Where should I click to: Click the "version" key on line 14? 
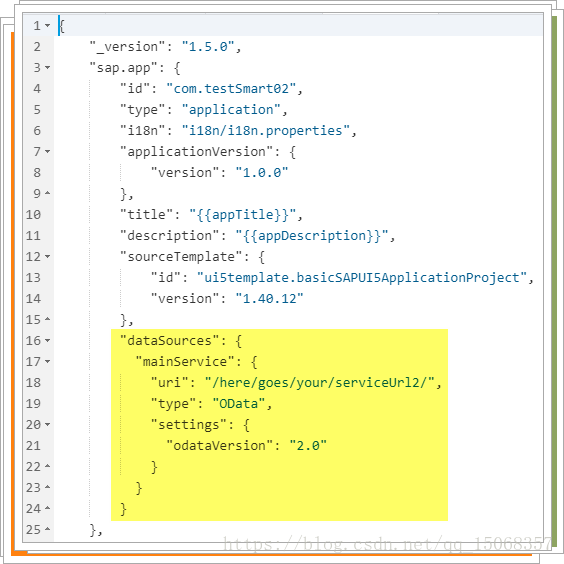(185, 299)
